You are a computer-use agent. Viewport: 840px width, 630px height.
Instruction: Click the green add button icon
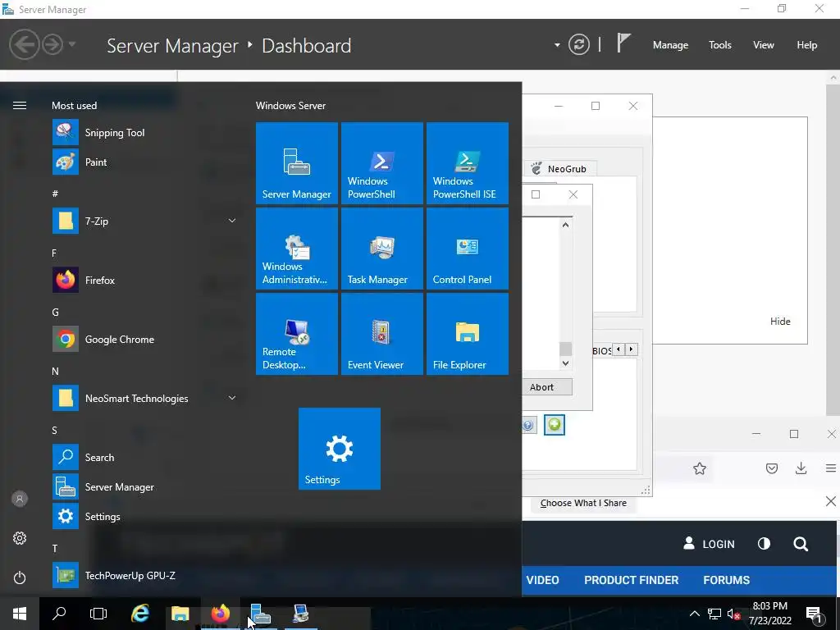click(x=555, y=425)
